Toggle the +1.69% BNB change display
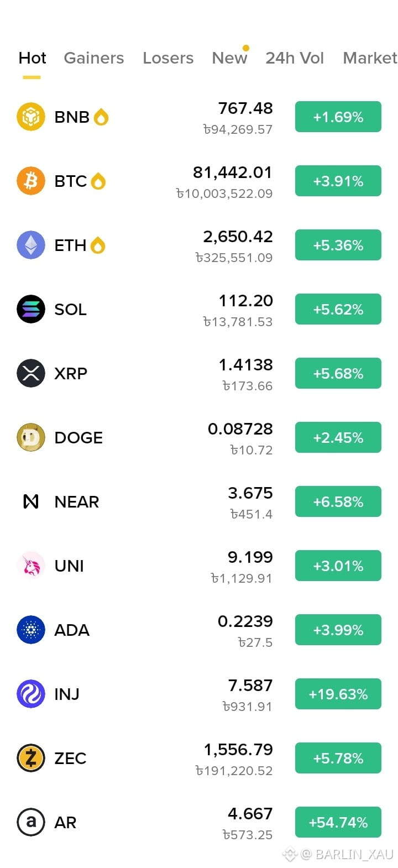The width and height of the screenshot is (398, 868). click(338, 117)
